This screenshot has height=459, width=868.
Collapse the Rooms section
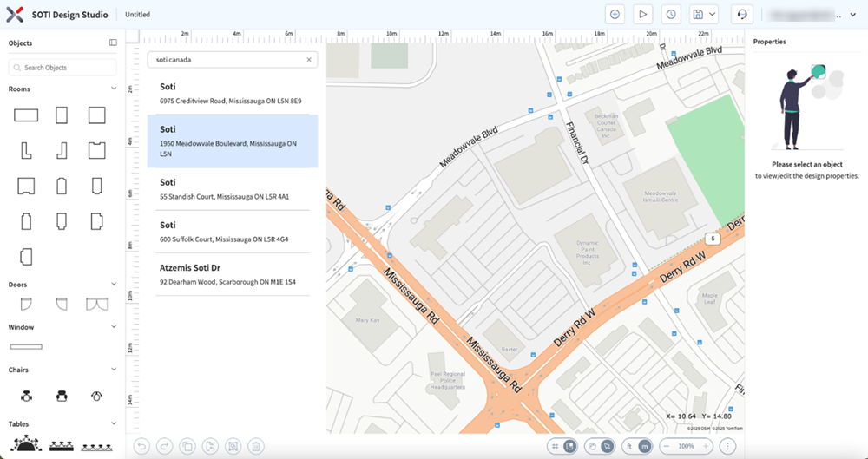(114, 89)
